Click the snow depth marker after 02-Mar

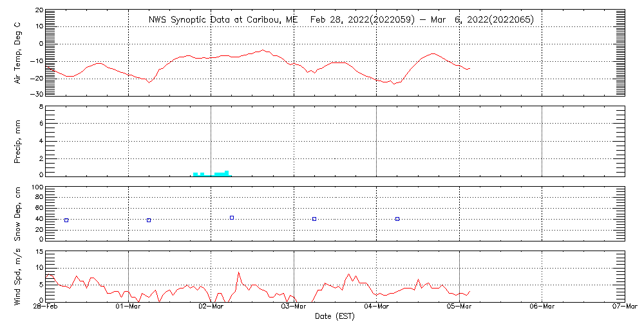pyautogui.click(x=232, y=218)
